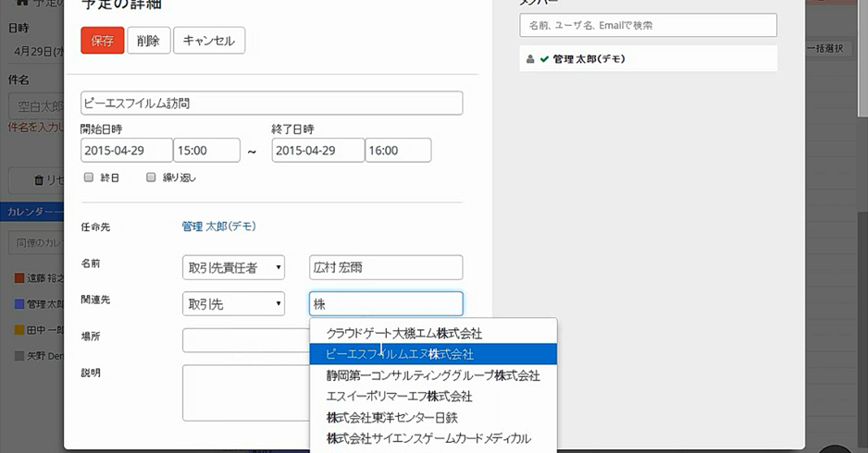Click the subject field with ピーエスフイルム訪問

tap(271, 104)
